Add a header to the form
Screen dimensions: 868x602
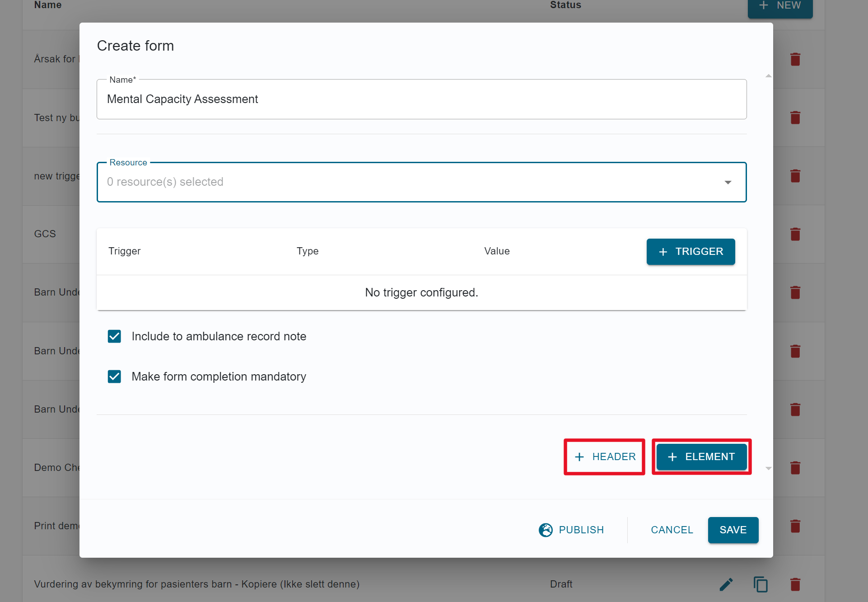tap(605, 457)
